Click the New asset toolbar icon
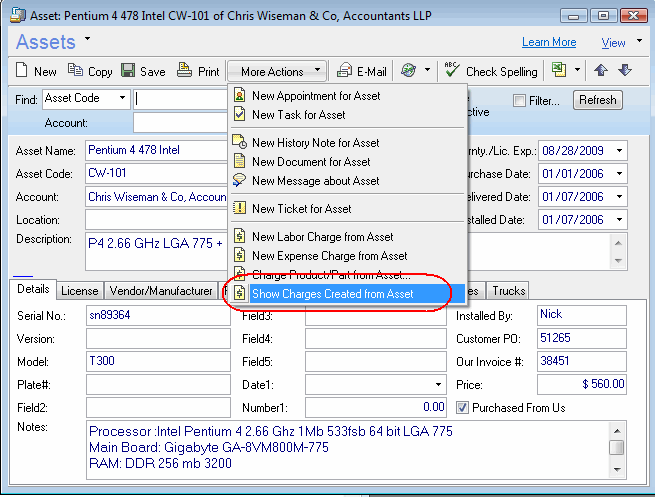This screenshot has width=655, height=497. click(23, 71)
